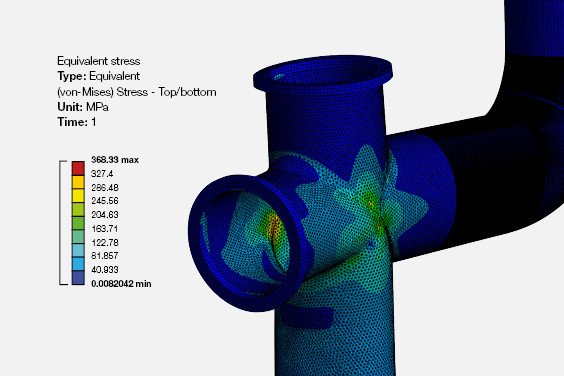Select the top flange ring of vertical nozzle

point(323,75)
